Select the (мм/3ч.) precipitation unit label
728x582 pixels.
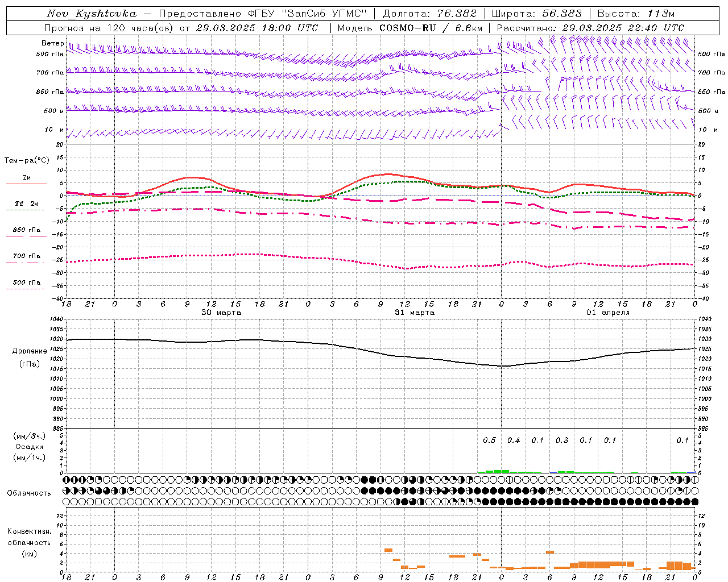coord(29,436)
